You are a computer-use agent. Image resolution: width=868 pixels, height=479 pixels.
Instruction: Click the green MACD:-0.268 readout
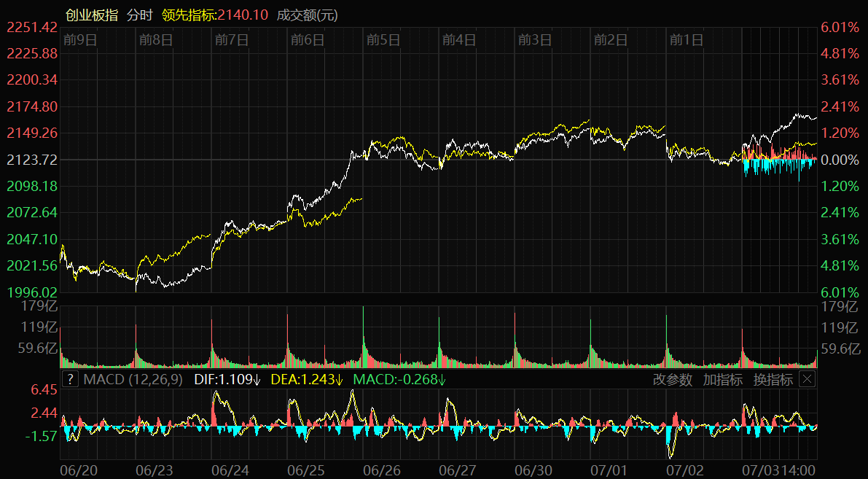pyautogui.click(x=399, y=379)
